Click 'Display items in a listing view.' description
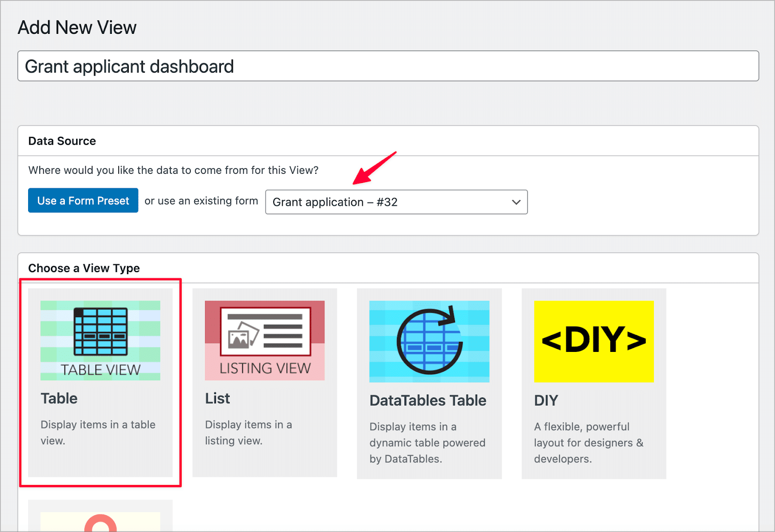 248,432
